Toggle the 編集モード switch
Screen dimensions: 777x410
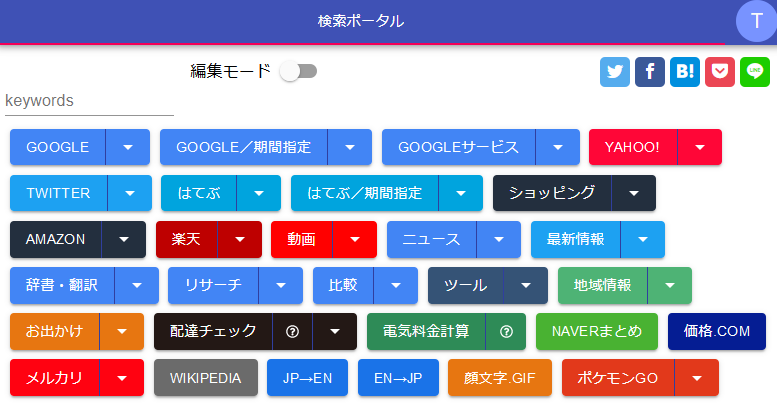click(x=298, y=71)
